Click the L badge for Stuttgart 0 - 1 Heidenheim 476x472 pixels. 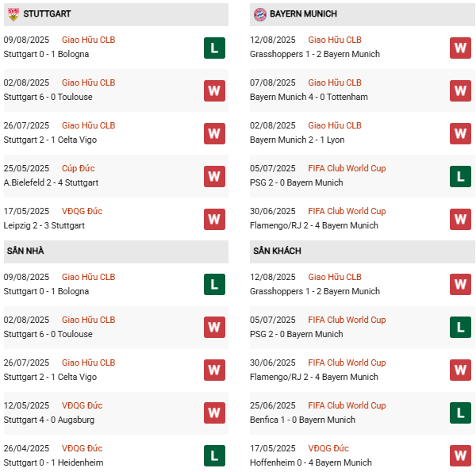point(214,456)
